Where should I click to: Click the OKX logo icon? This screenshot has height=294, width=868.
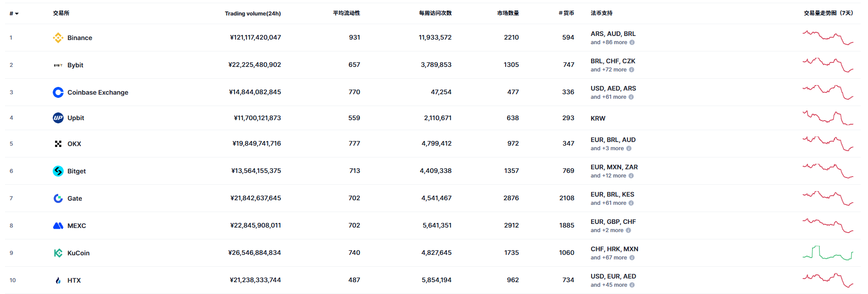point(58,143)
